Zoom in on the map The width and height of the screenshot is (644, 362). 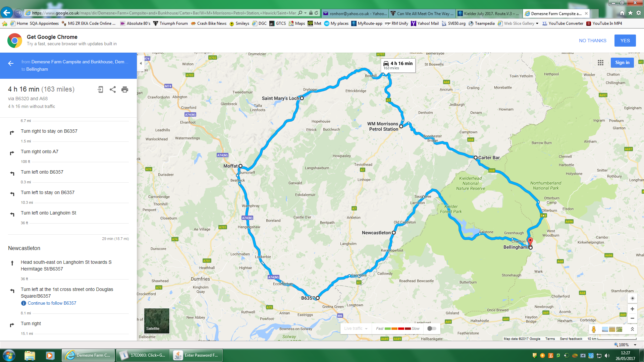[632, 309]
